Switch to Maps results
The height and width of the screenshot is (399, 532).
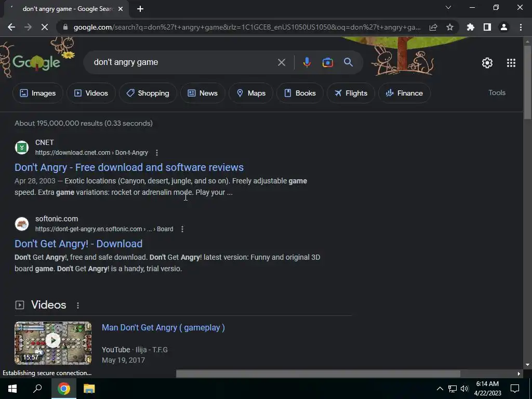[x=251, y=93]
